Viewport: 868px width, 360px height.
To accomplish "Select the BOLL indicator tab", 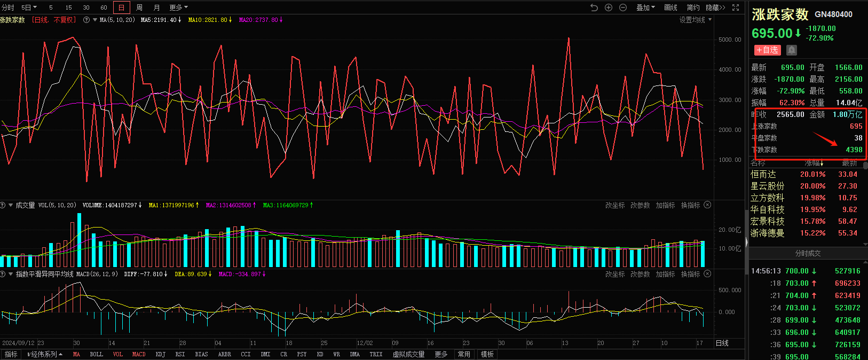I will (x=97, y=354).
